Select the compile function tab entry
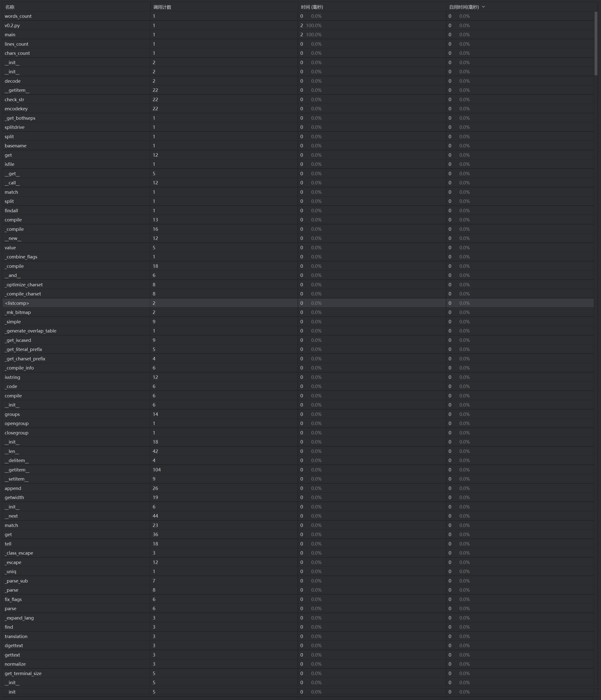Viewport: 601px width, 700px height. [14, 220]
